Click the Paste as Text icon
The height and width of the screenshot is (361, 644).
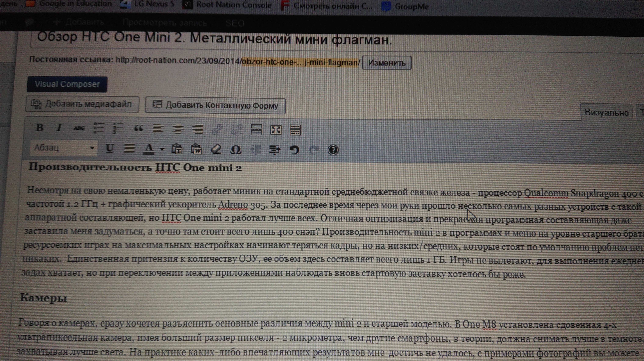(177, 149)
